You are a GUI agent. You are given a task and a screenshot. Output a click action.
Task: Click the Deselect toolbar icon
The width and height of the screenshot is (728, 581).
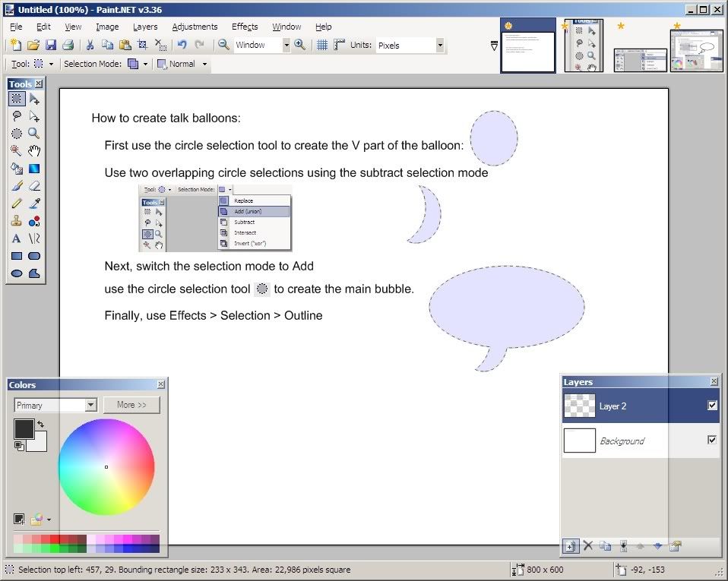160,45
